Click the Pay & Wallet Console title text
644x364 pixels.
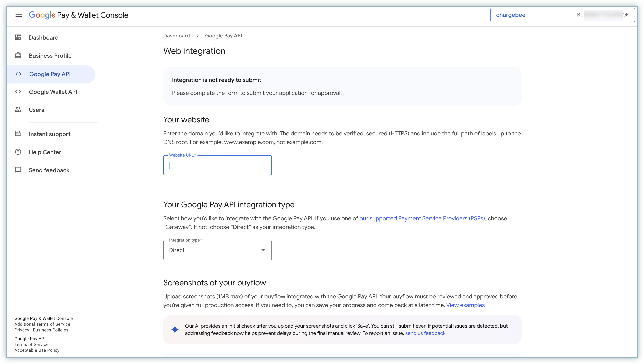(93, 15)
